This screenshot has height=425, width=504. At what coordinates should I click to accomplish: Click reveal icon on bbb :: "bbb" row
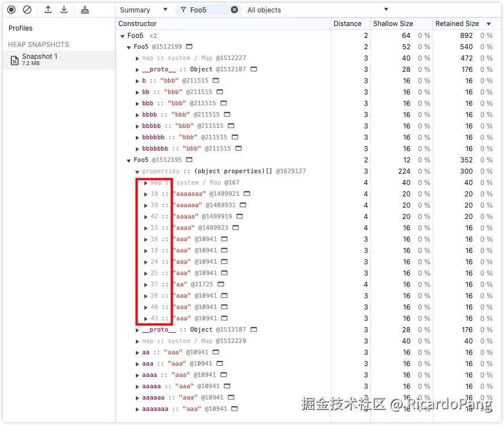[x=224, y=103]
